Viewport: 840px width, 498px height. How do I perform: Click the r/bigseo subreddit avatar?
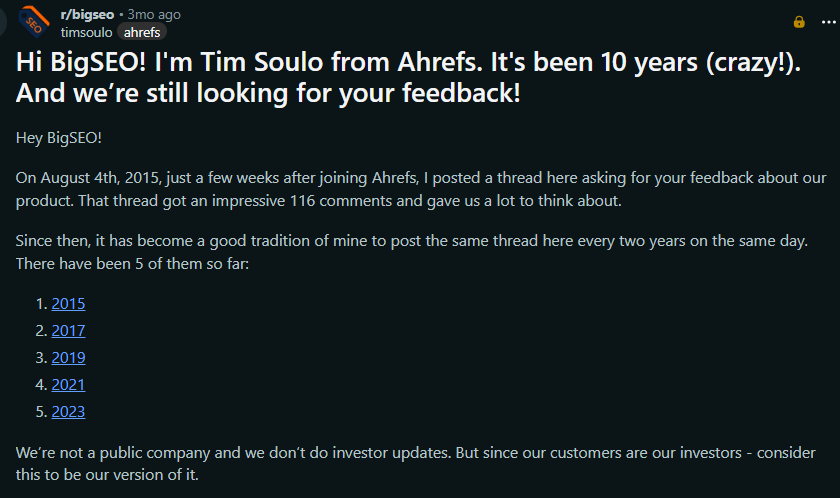35,21
